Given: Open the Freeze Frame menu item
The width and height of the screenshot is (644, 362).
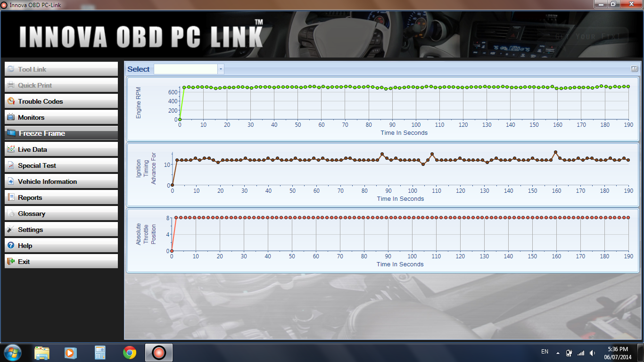Looking at the screenshot, I should click(61, 133).
